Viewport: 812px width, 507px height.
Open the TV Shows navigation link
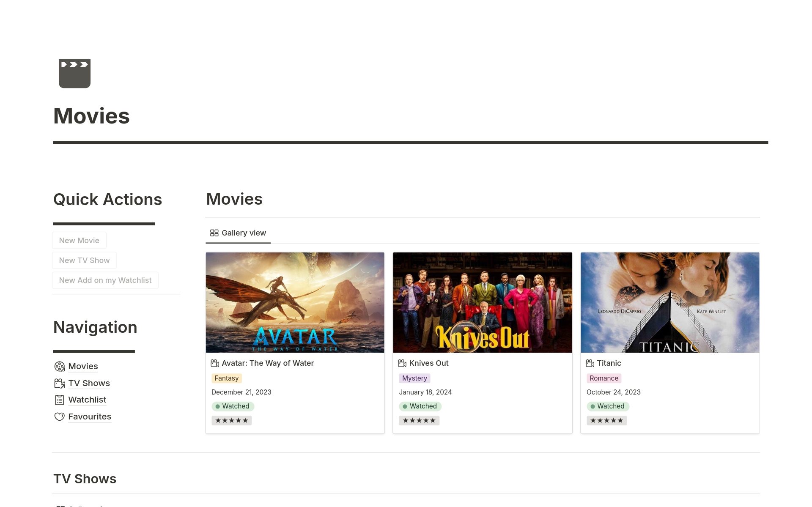[x=89, y=383]
